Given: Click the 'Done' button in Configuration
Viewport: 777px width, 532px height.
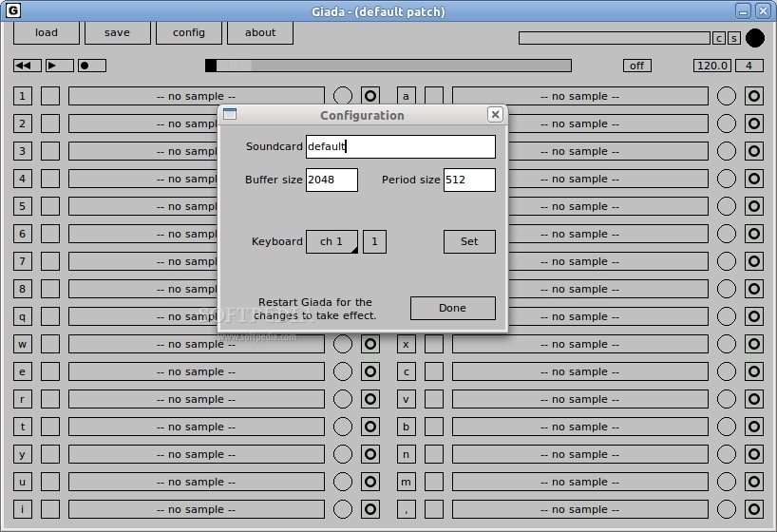Looking at the screenshot, I should (x=452, y=308).
